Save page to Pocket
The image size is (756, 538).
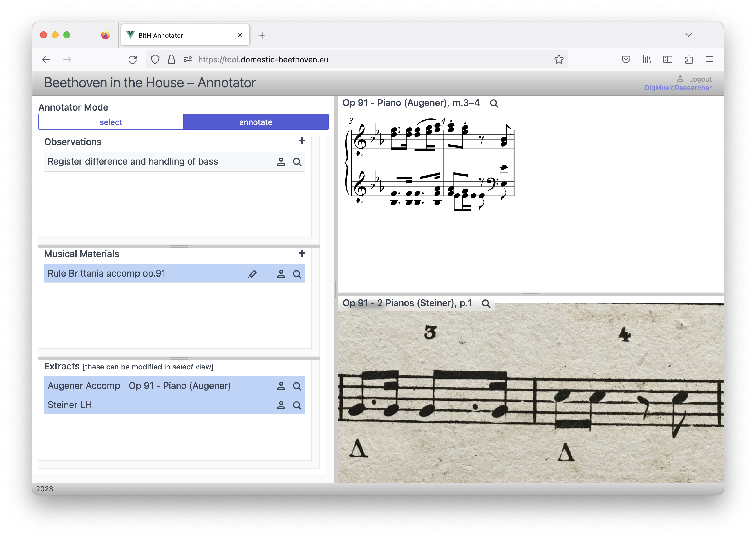(x=625, y=59)
